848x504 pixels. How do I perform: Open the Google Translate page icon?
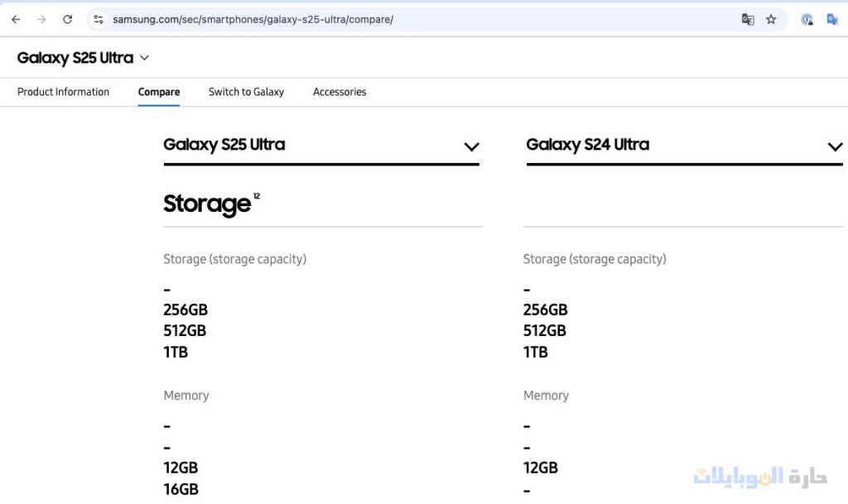(748, 19)
